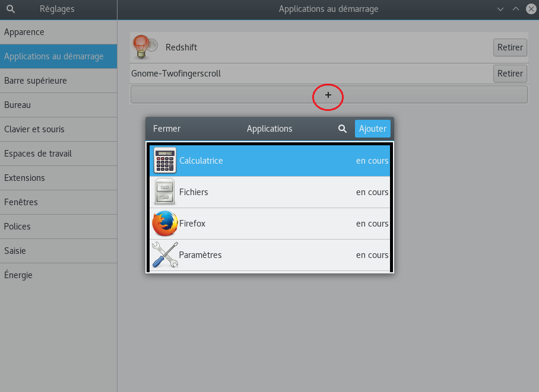539x392 pixels.
Task: Remove Redshift with its Retirer button
Action: (x=510, y=47)
